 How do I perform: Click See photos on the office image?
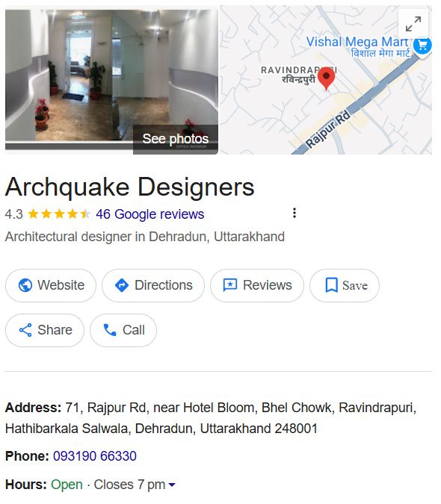tap(176, 139)
